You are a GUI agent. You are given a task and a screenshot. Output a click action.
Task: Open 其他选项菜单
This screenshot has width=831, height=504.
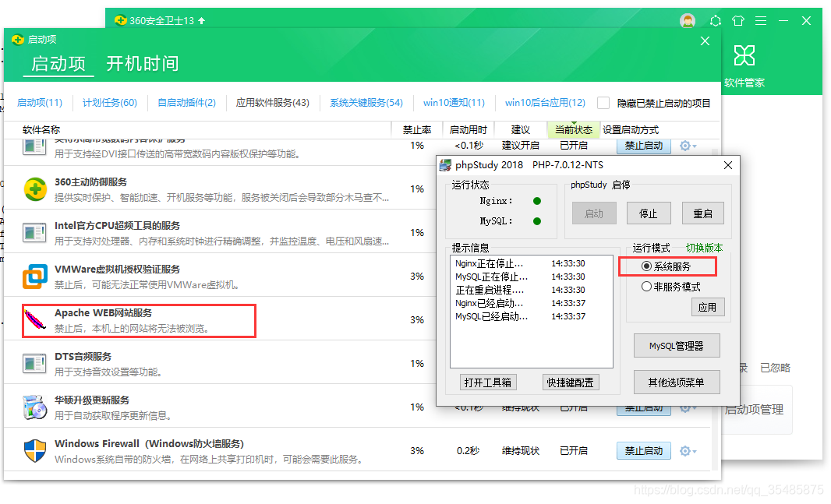pyautogui.click(x=676, y=382)
